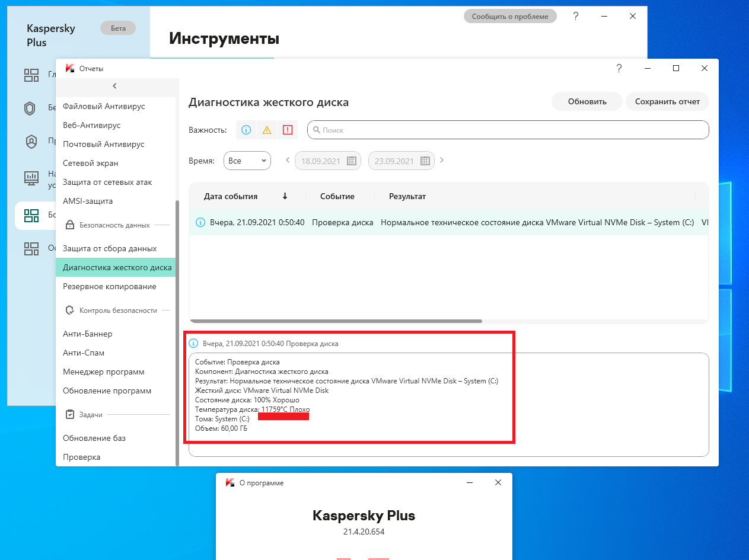The image size is (749, 560).
Task: Click the Состояние диска: 100% Хорошо line
Action: (x=247, y=400)
